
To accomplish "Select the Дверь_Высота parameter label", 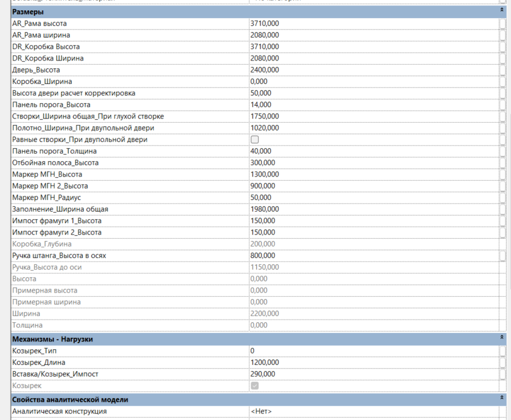I will (x=36, y=69).
